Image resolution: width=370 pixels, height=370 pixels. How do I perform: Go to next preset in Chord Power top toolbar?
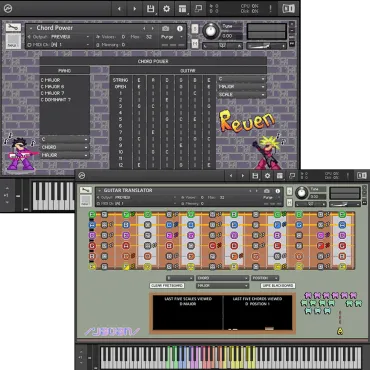tap(135, 9)
